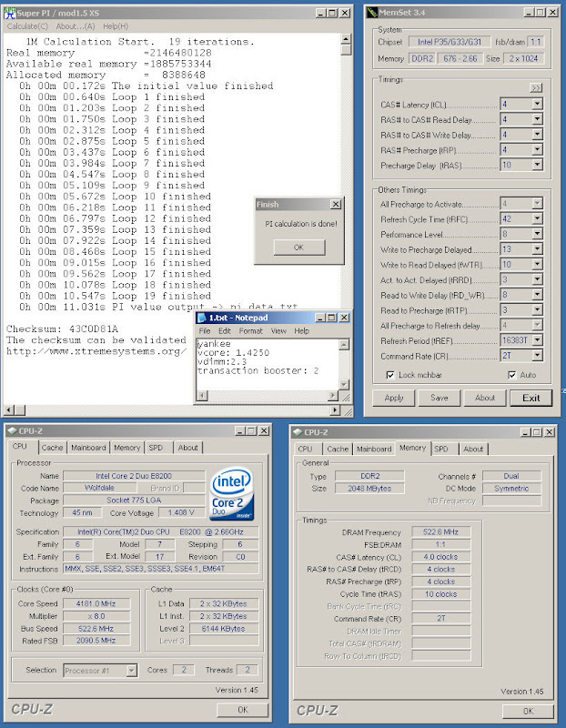Open Read to Write Delay (tRD_WR) dropdown
Image resolution: width=566 pixels, height=728 pixels.
pos(537,295)
